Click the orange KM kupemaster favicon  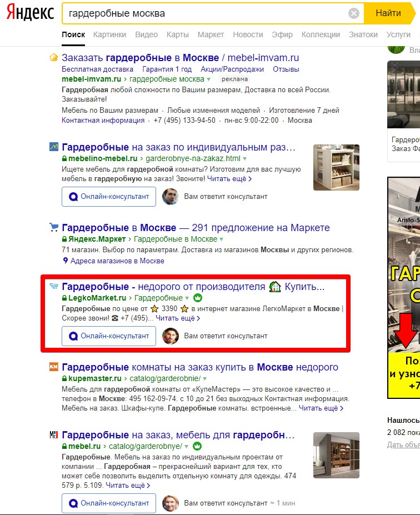tap(54, 367)
